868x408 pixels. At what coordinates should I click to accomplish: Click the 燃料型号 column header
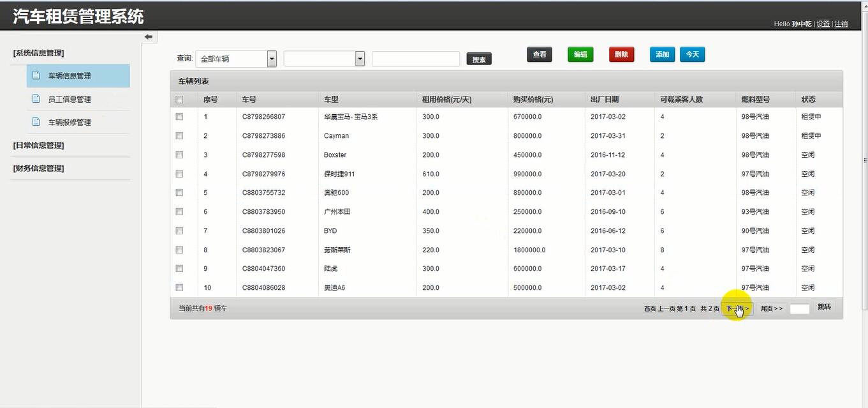[x=755, y=100]
